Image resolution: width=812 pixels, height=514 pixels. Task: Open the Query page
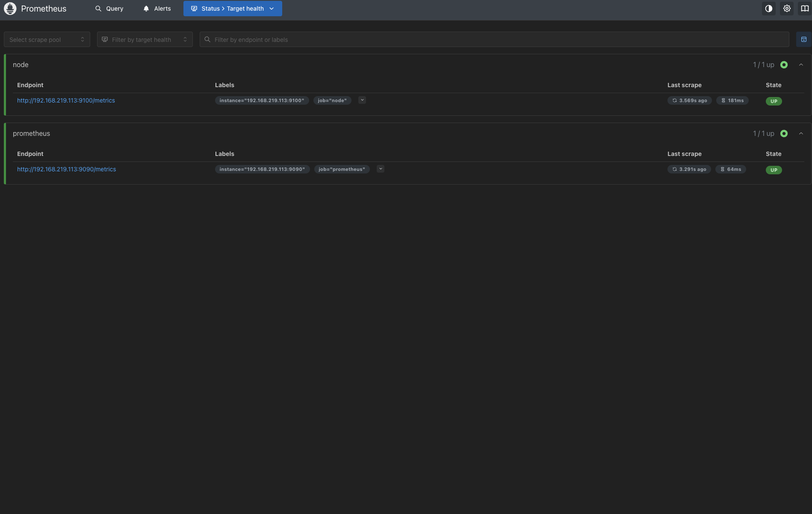pyautogui.click(x=109, y=9)
